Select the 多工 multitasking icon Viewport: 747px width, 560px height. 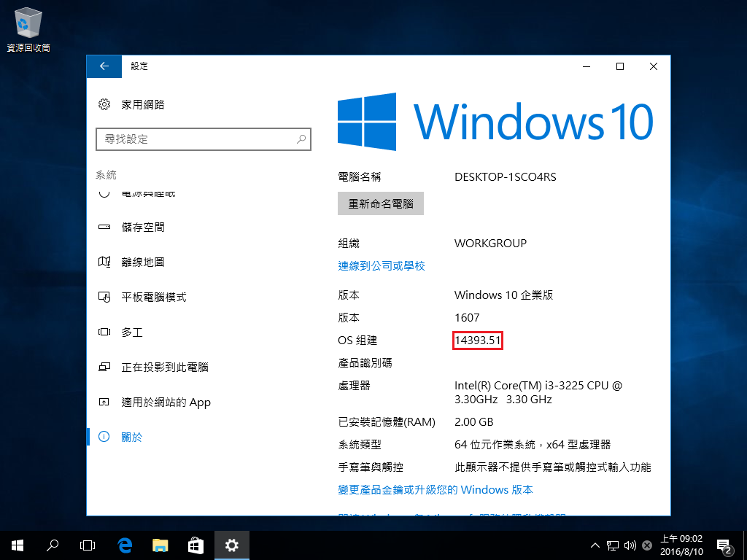104,332
